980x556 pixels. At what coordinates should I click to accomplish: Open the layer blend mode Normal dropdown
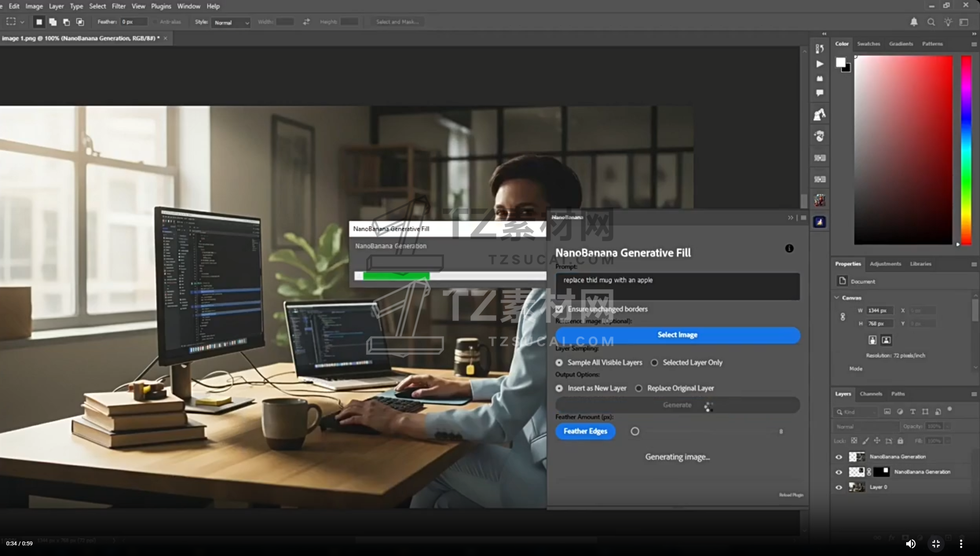865,426
